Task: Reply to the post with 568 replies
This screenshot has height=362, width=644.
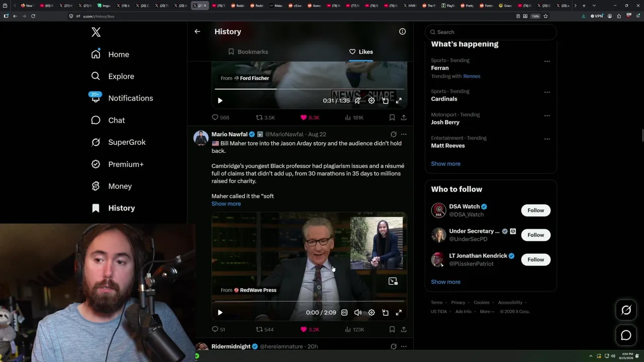Action: pos(220,118)
